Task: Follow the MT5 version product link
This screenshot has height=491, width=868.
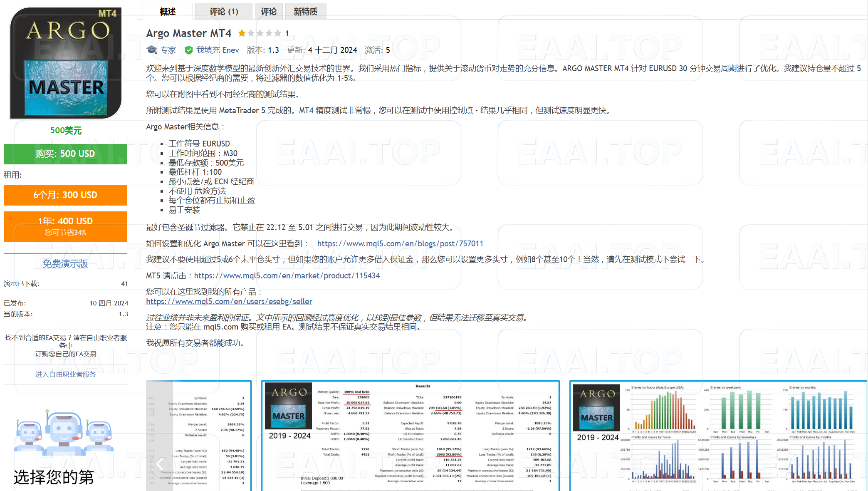Action: click(x=287, y=275)
